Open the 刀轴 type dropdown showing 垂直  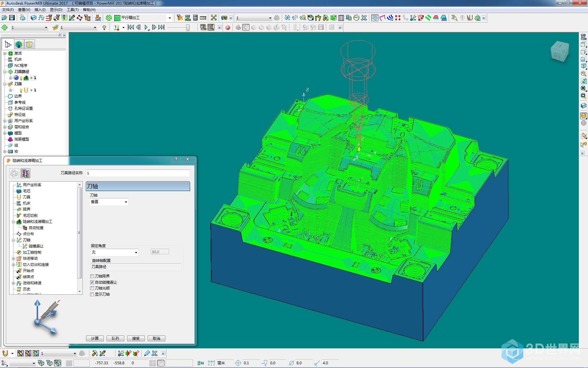[109, 202]
